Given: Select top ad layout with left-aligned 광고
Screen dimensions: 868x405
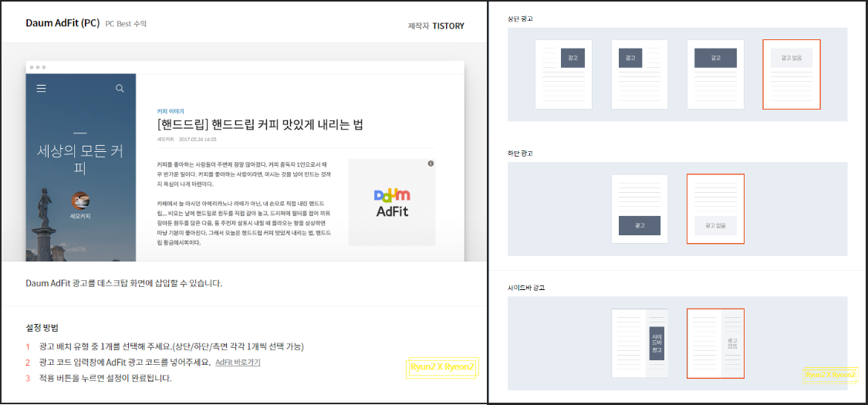Looking at the screenshot, I should pos(640,74).
